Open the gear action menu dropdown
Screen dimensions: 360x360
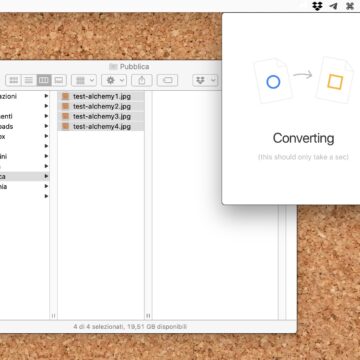pyautogui.click(x=114, y=80)
